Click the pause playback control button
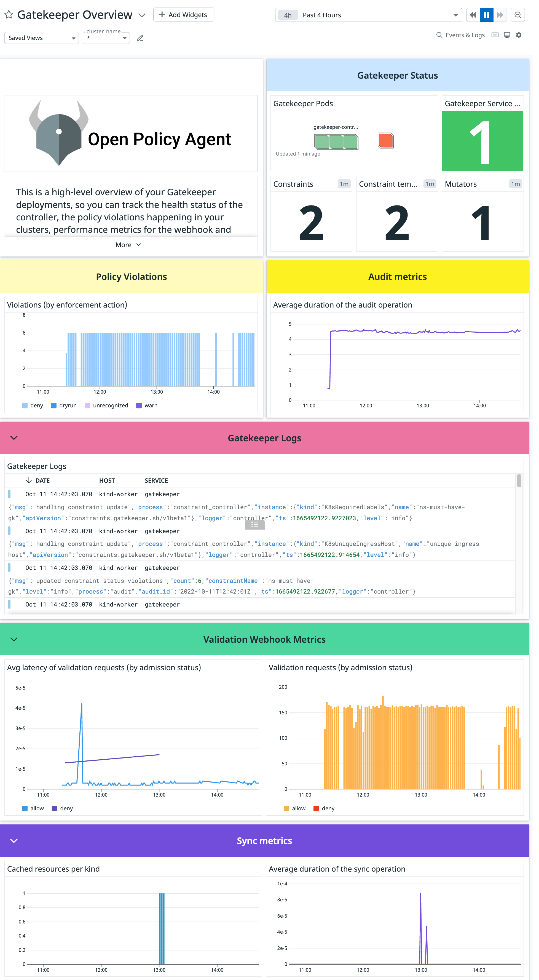The height and width of the screenshot is (980, 539). (487, 15)
